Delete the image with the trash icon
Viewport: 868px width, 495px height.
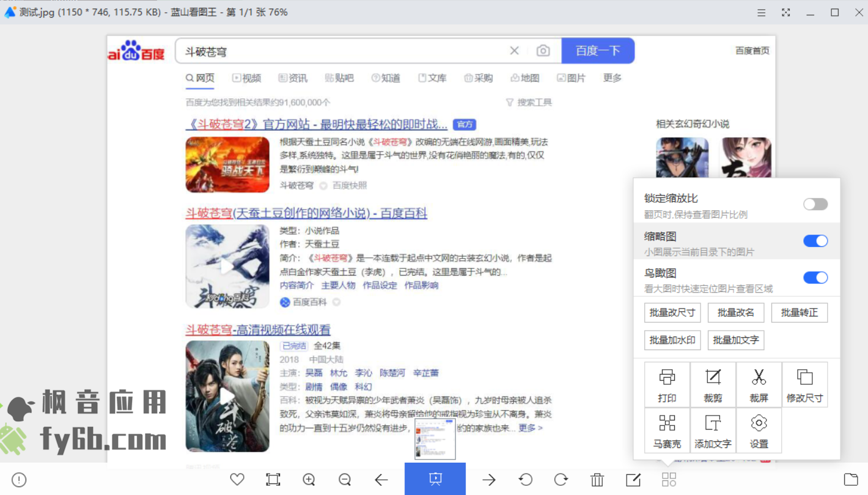(x=597, y=480)
